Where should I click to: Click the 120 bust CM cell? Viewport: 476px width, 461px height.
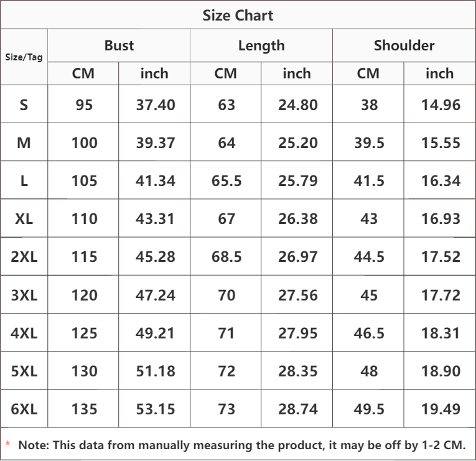(x=84, y=295)
